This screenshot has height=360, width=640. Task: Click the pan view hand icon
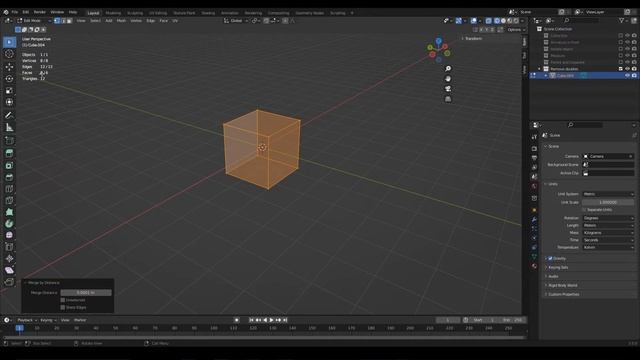pos(448,79)
